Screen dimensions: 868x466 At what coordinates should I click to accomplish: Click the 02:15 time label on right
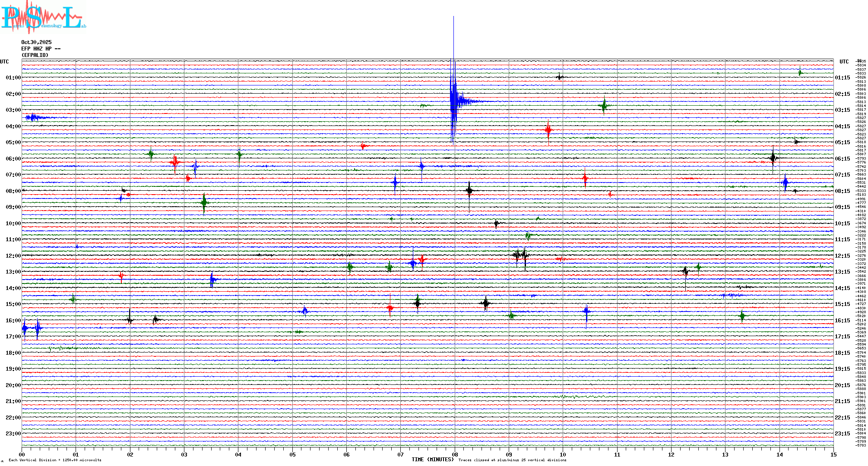tap(842, 94)
